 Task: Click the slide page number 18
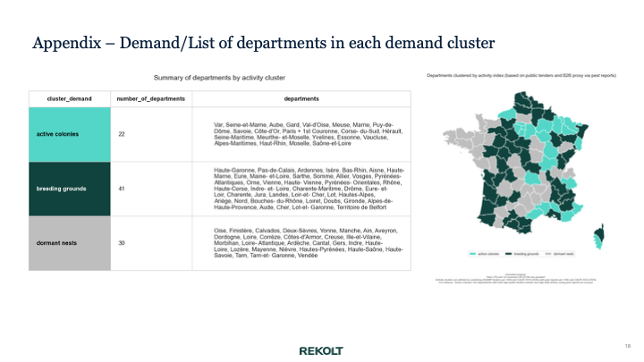pos(628,346)
